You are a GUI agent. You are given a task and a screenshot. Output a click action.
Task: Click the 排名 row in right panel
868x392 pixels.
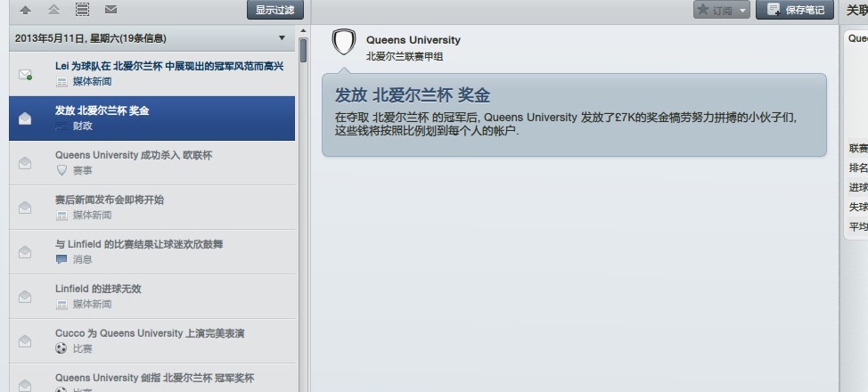pyautogui.click(x=857, y=167)
